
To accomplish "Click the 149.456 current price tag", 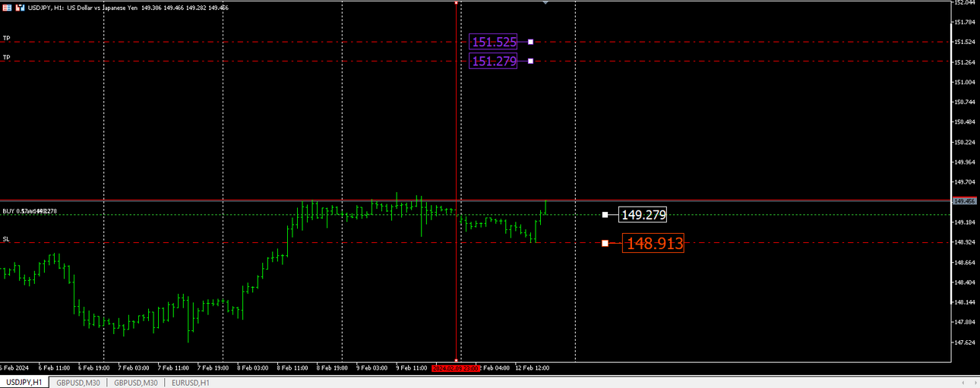I will pyautogui.click(x=964, y=201).
